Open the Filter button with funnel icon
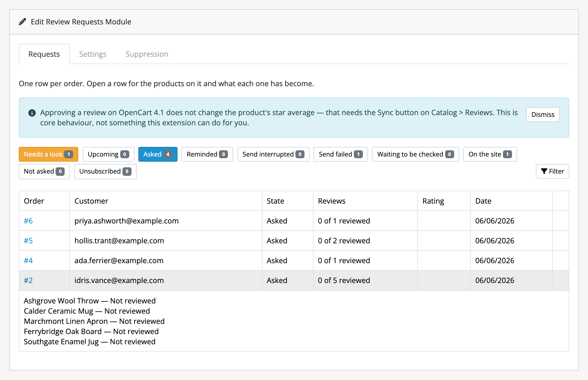The image size is (588, 380). (552, 171)
